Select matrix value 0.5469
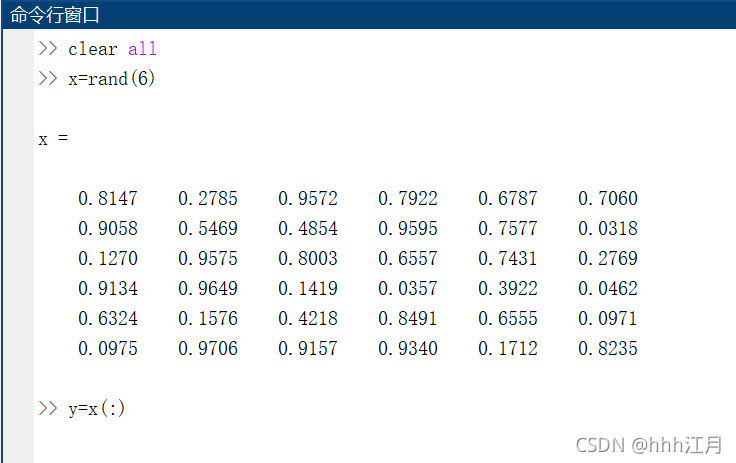Viewport: 736px width, 463px height. 208,228
